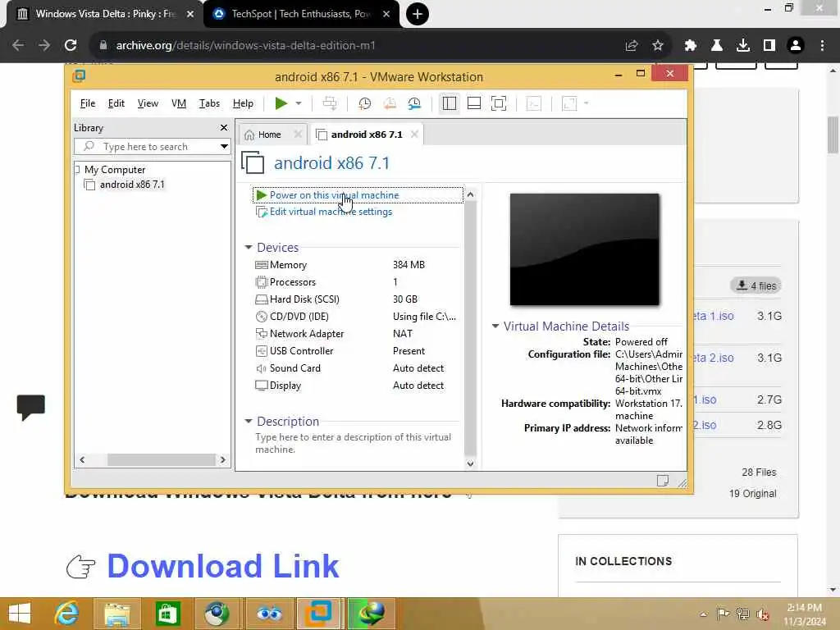Open a new browser tab
Image resolution: width=840 pixels, height=630 pixels.
click(417, 14)
